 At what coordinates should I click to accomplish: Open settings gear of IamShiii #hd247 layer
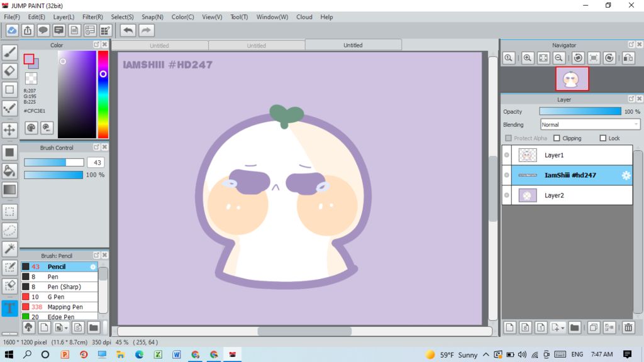(626, 175)
